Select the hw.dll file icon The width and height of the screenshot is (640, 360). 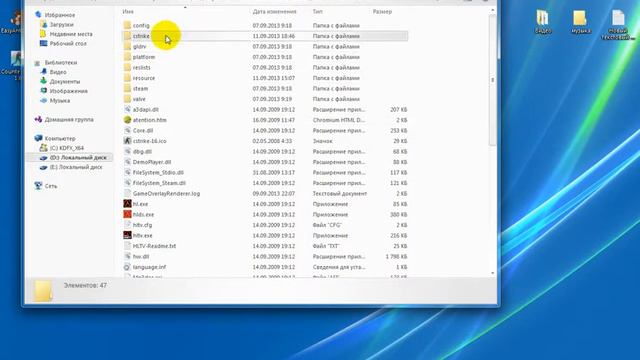(x=127, y=256)
